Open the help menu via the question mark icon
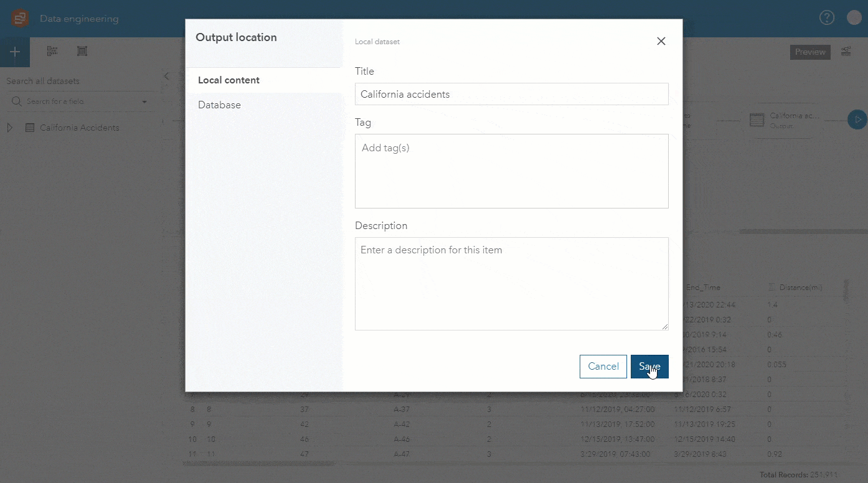 [827, 17]
